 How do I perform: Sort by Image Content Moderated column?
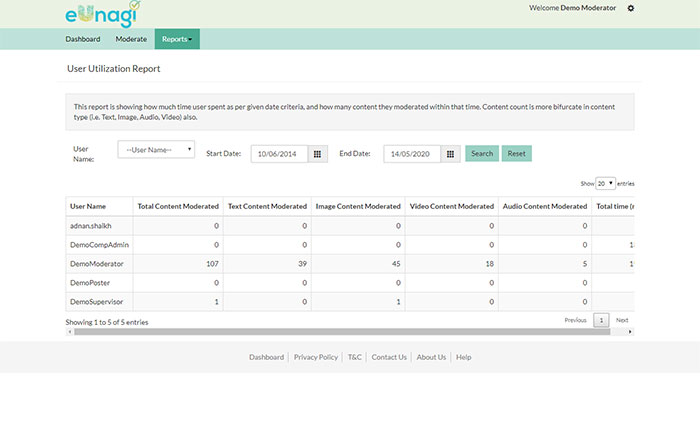pyautogui.click(x=358, y=206)
